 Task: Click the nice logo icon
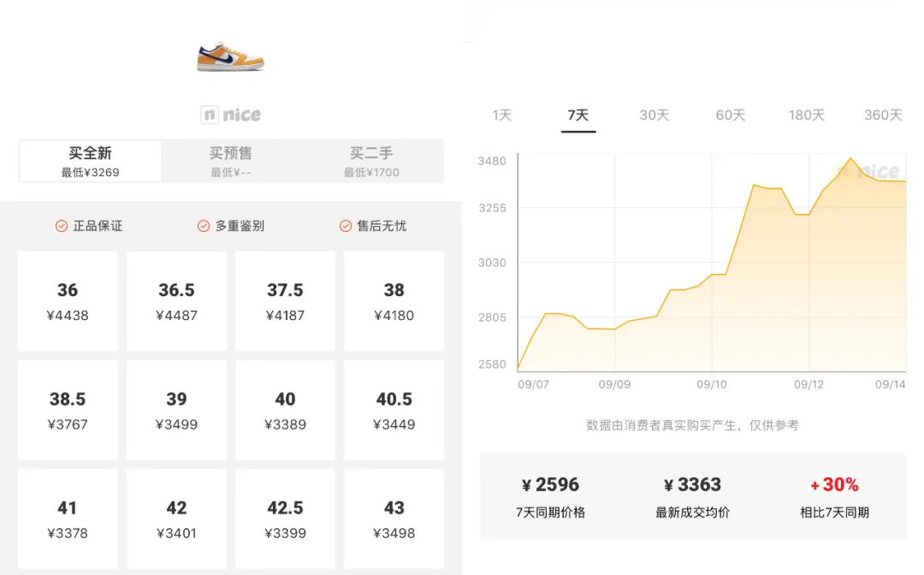coord(210,115)
